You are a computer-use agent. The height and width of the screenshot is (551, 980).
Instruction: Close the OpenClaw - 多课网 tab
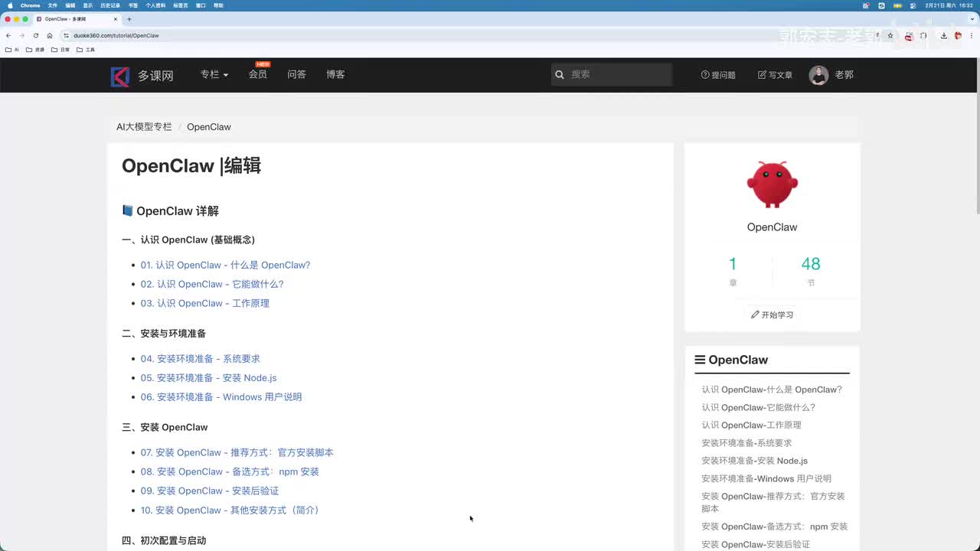(115, 19)
